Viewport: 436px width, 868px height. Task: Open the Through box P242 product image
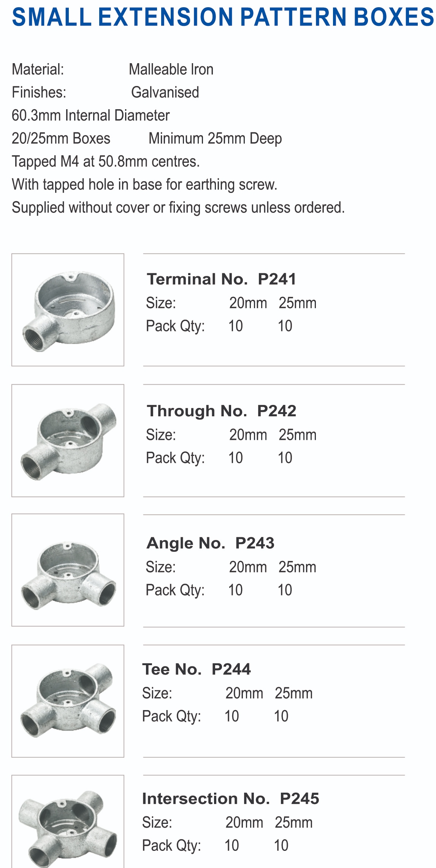(x=68, y=441)
